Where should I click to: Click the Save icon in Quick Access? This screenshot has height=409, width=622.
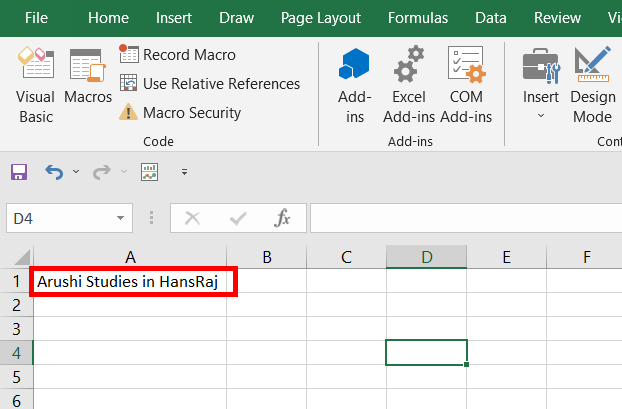[x=18, y=172]
